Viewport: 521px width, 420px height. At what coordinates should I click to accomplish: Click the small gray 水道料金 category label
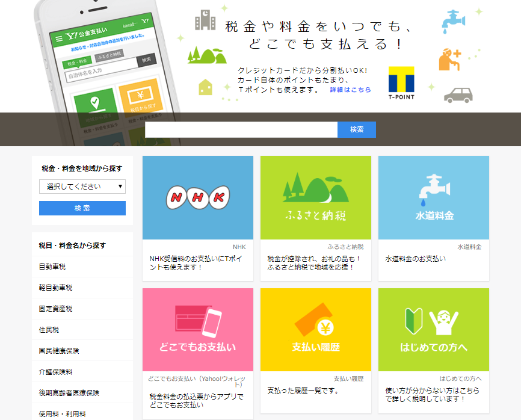469,247
